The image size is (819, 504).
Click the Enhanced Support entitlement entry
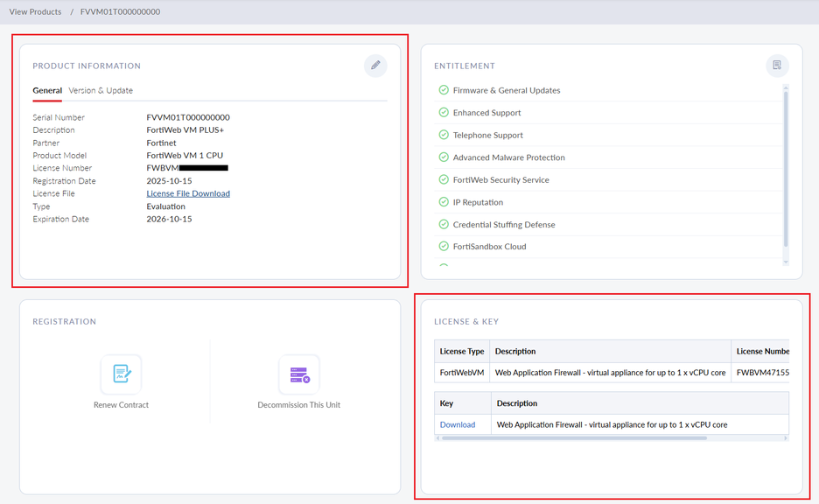pyautogui.click(x=486, y=113)
